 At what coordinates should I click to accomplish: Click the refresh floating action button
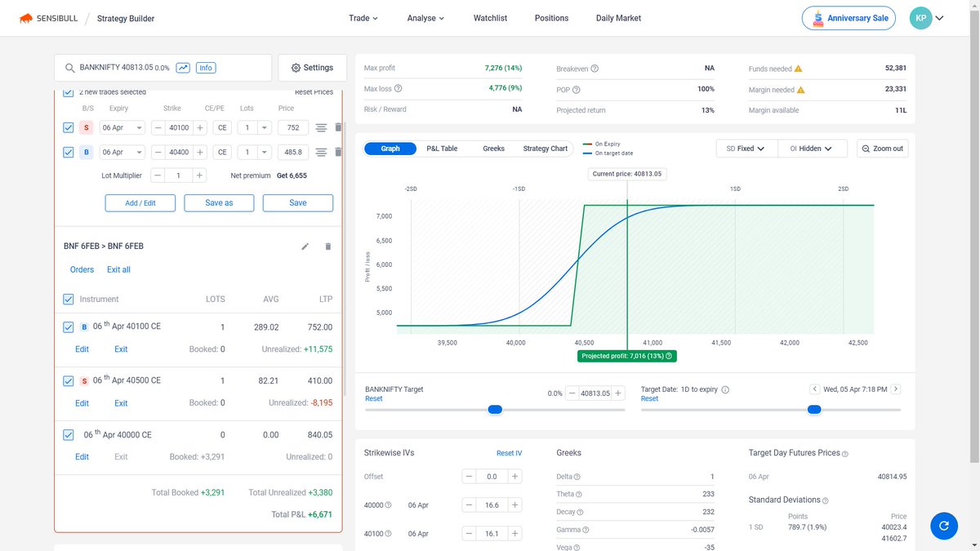(944, 526)
